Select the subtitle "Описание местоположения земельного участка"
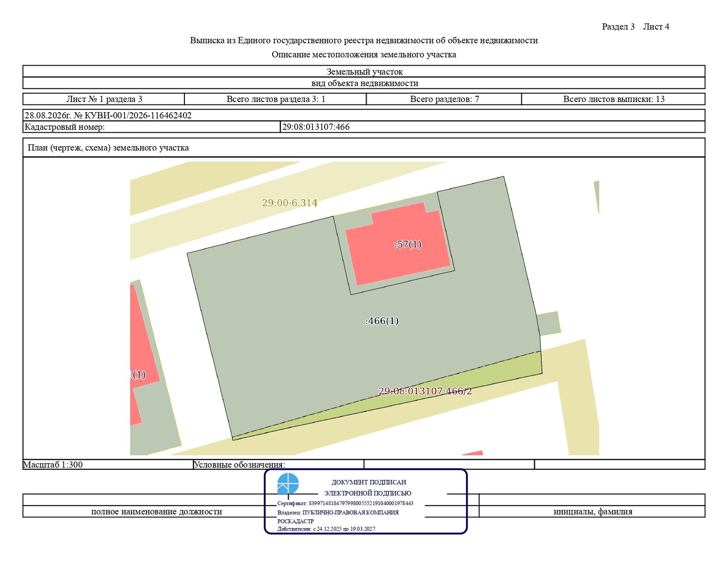The image size is (728, 563). click(x=364, y=54)
